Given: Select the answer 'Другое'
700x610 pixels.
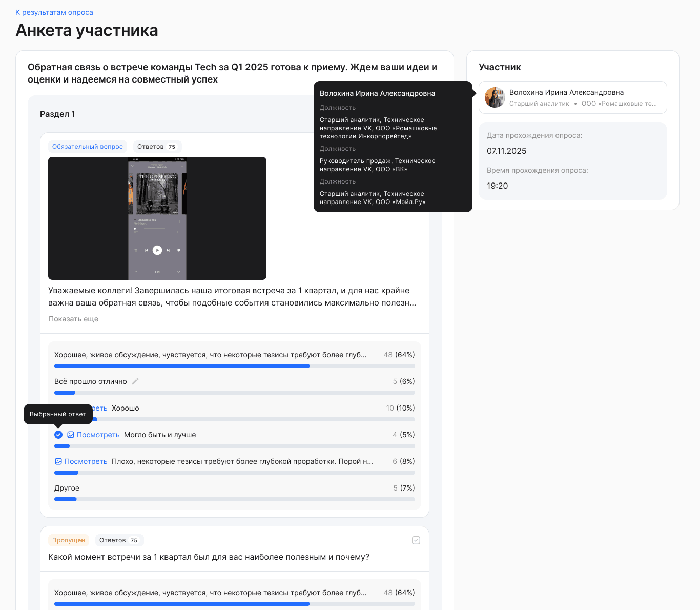Looking at the screenshot, I should (x=67, y=488).
